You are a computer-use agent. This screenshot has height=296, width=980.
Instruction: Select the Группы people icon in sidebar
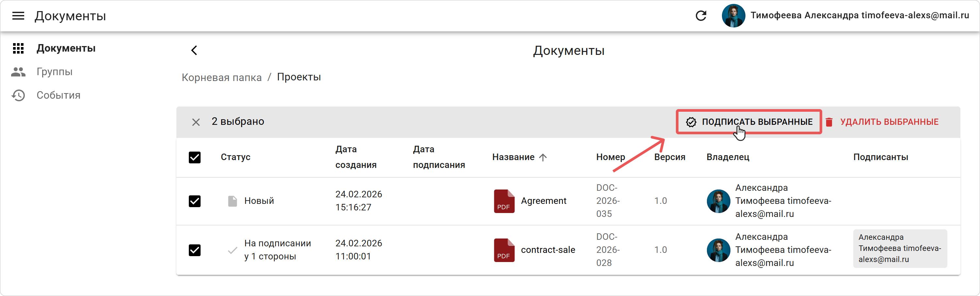pos(18,72)
